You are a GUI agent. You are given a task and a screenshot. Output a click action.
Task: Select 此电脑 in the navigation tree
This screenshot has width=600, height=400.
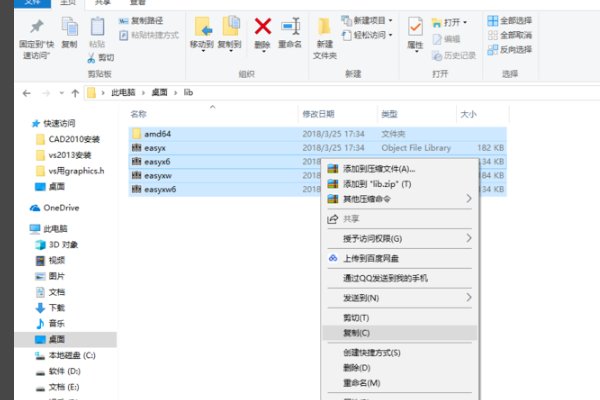coord(55,229)
